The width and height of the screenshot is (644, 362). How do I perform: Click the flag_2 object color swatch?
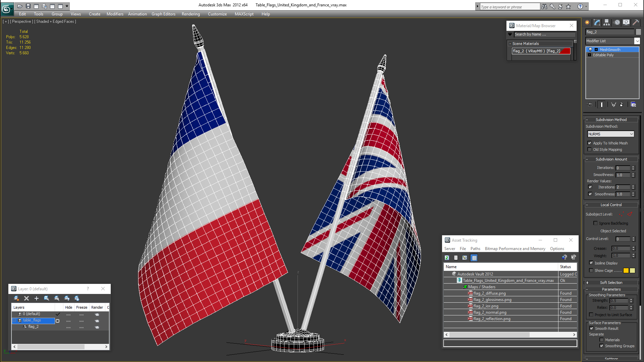point(638,32)
